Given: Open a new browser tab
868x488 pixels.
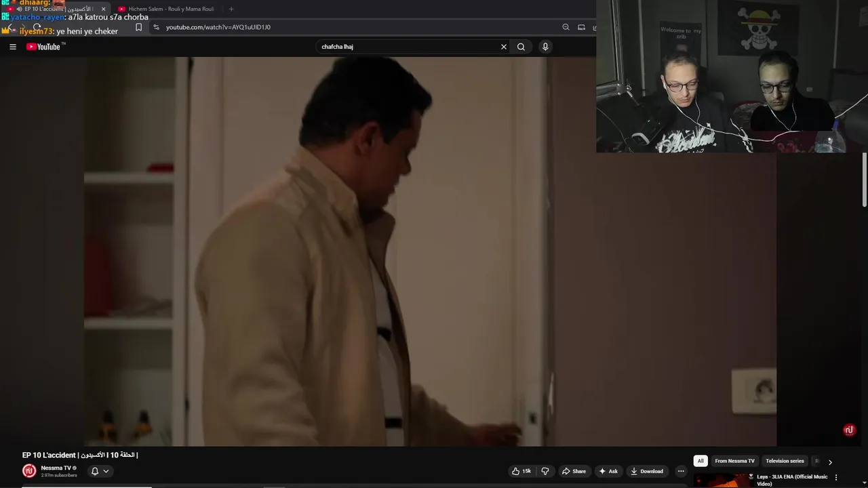Looking at the screenshot, I should tap(231, 9).
